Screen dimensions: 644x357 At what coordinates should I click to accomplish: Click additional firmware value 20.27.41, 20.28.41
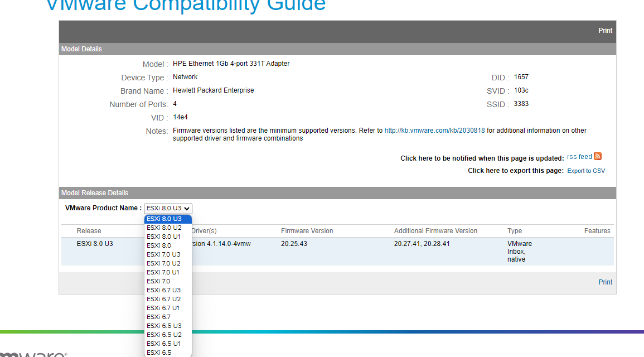point(422,244)
